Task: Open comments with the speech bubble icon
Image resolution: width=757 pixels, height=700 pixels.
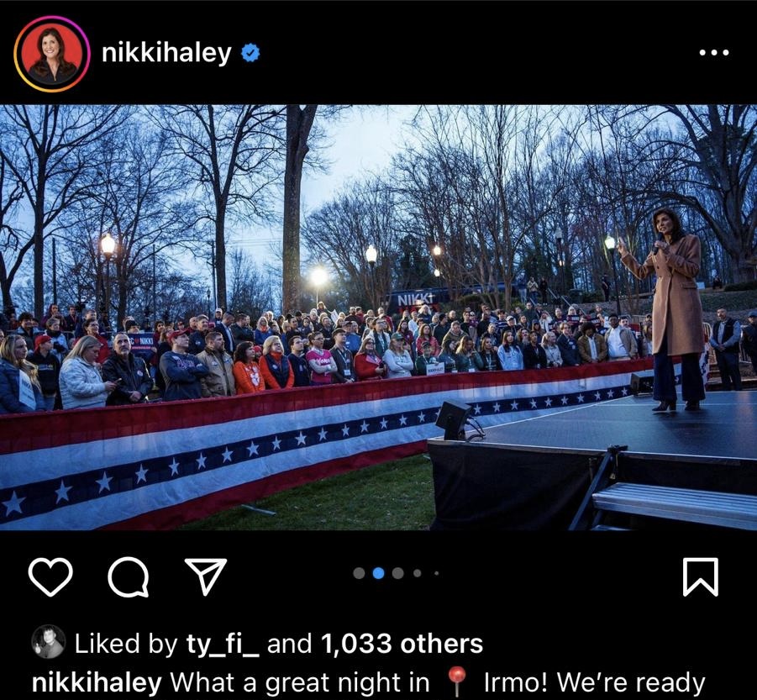Action: pos(128,577)
